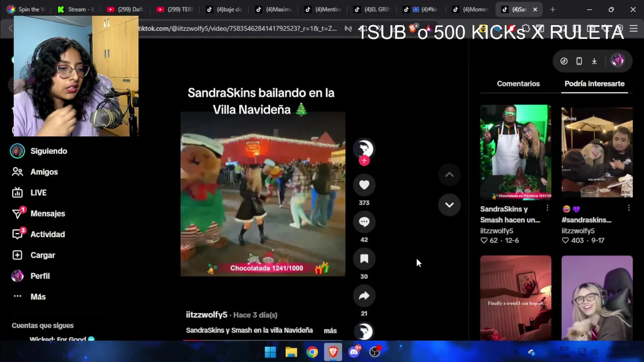Image resolution: width=644 pixels, height=362 pixels.
Task: Open Mensajes inbox
Action: tap(39, 213)
